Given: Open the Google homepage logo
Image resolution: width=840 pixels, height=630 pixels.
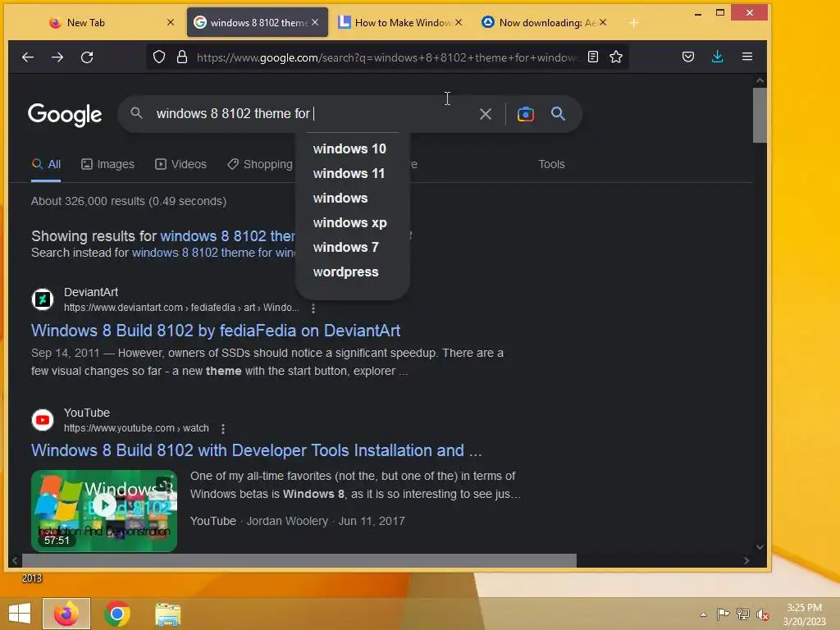Looking at the screenshot, I should [65, 115].
